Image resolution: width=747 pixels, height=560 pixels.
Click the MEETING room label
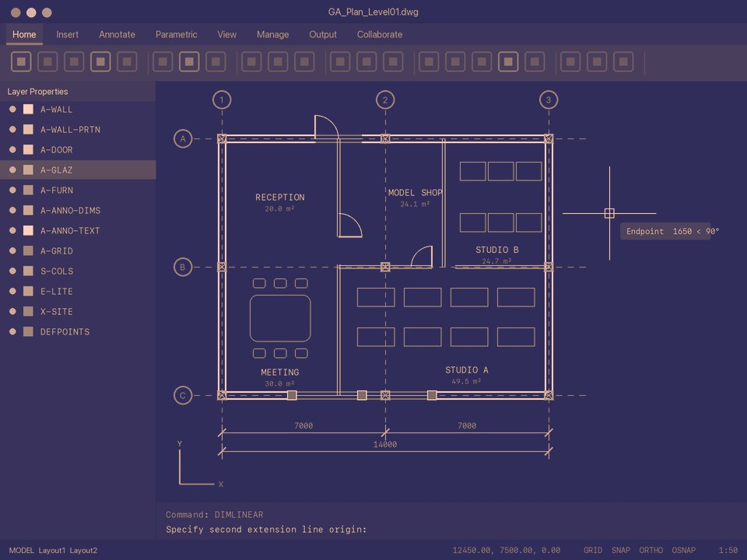(x=279, y=373)
